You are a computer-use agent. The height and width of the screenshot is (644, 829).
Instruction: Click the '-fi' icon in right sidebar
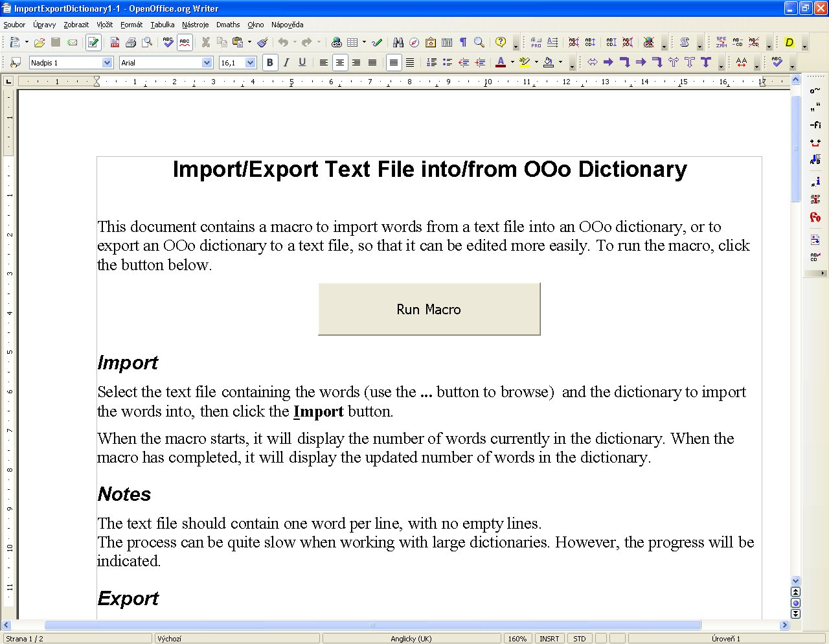click(815, 125)
